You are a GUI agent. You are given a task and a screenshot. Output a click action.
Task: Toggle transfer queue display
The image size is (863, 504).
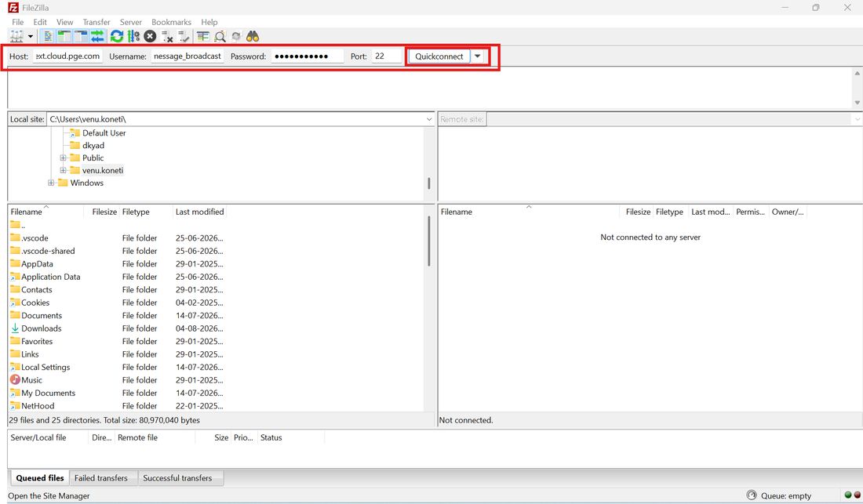tap(97, 36)
